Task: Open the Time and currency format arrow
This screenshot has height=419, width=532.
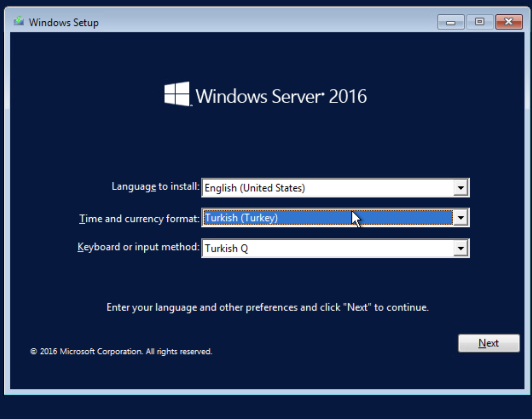Action: point(461,218)
